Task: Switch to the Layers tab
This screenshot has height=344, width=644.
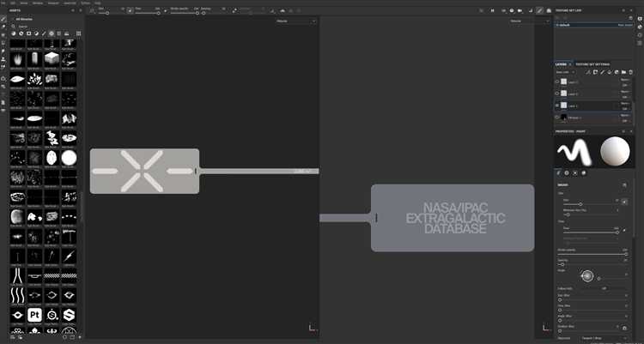Action: coord(561,64)
